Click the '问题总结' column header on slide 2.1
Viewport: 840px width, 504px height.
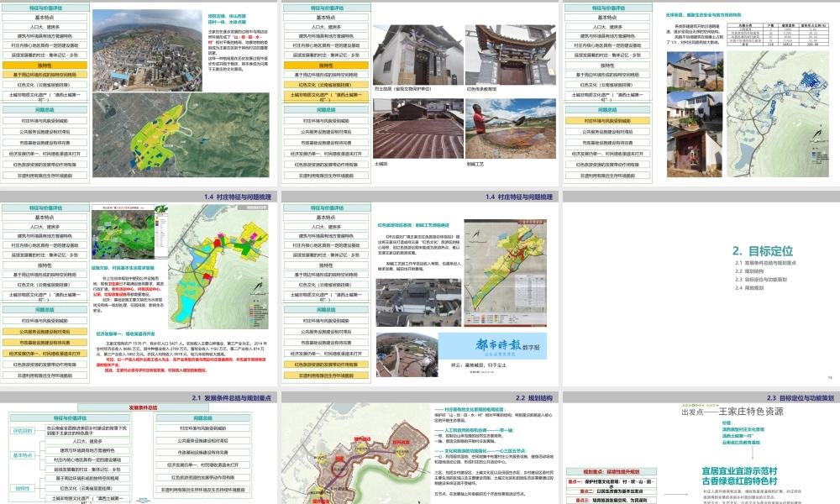tap(202, 417)
